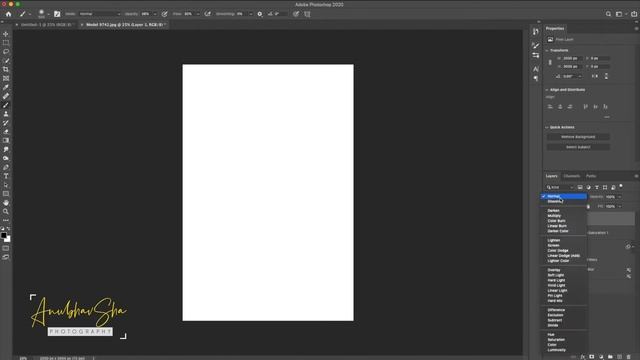The height and width of the screenshot is (360, 640).
Task: Choose Overlay blend mode
Action: pos(554,270)
